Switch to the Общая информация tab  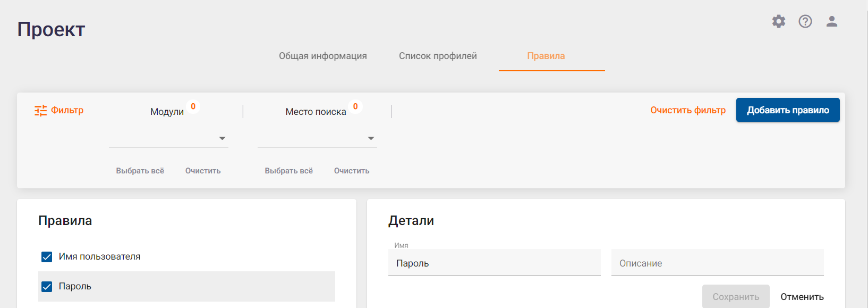[x=323, y=56]
